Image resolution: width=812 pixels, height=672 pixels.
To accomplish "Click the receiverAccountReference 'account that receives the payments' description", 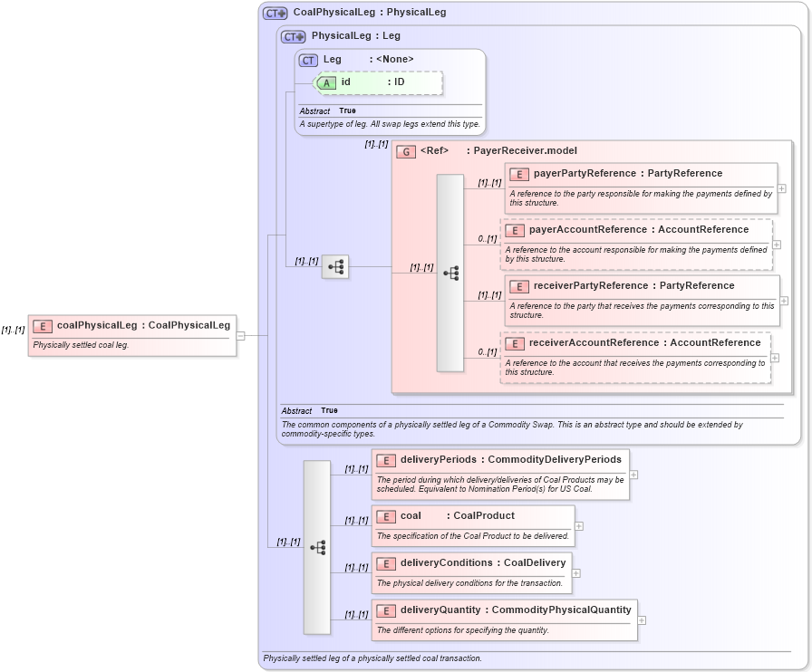I will pyautogui.click(x=635, y=367).
